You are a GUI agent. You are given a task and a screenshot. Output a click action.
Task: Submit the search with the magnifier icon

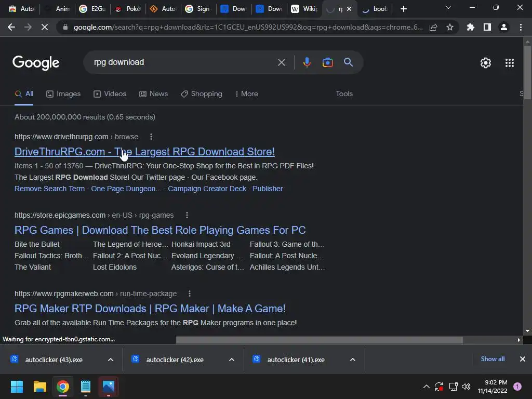pyautogui.click(x=348, y=62)
